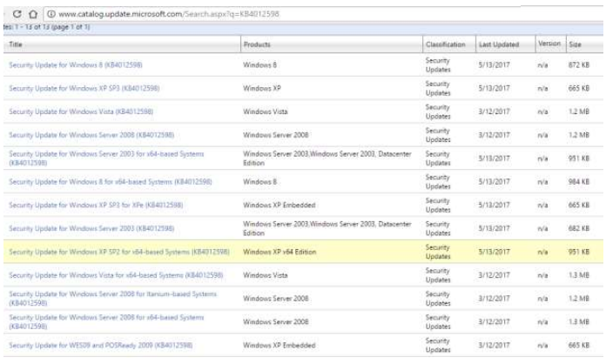This screenshot has width=606, height=364.
Task: Open Windows 8 for x64-based Systems update
Action: coord(110,183)
